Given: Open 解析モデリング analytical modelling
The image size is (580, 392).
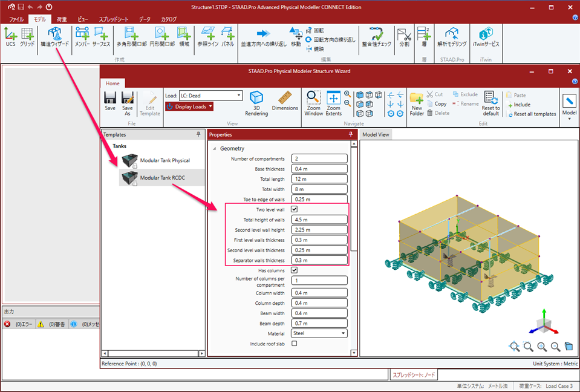Looking at the screenshot, I should click(452, 37).
